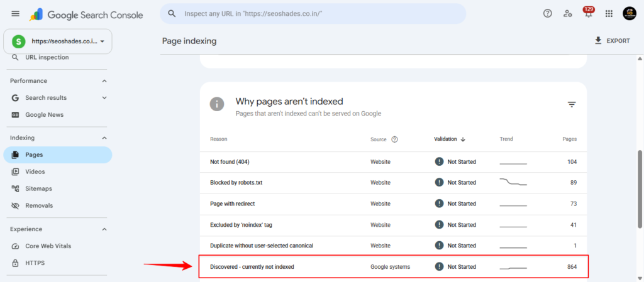Click the info icon beside Why pages aren't indexed

point(217,104)
